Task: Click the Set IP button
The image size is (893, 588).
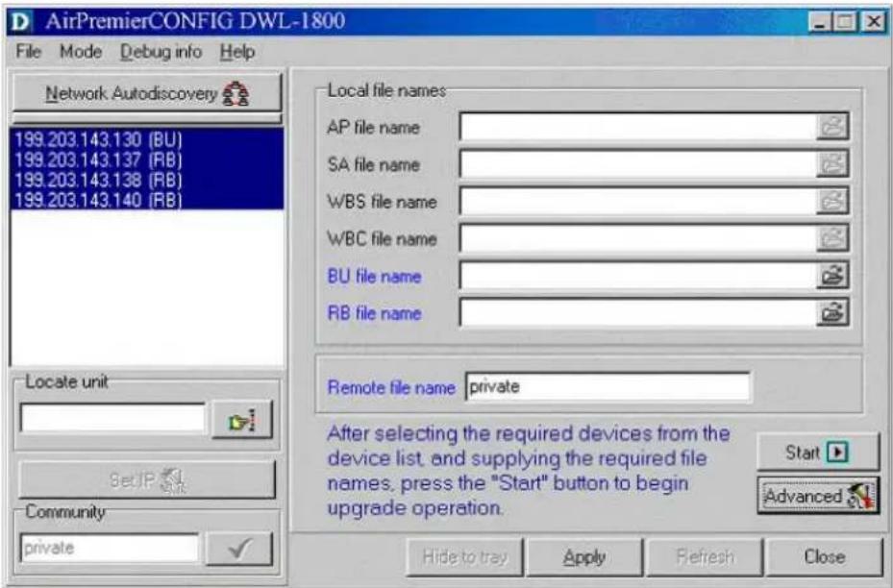Action: (x=147, y=480)
